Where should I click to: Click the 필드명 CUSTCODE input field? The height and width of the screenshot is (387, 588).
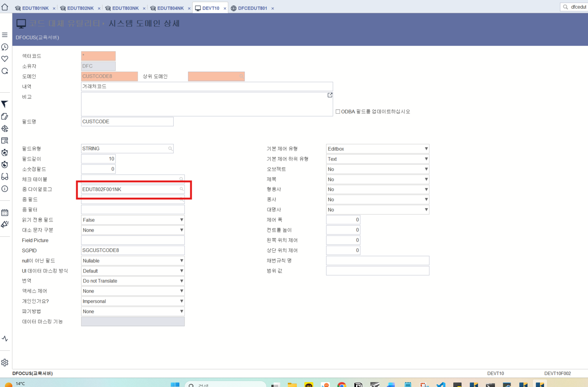[127, 121]
